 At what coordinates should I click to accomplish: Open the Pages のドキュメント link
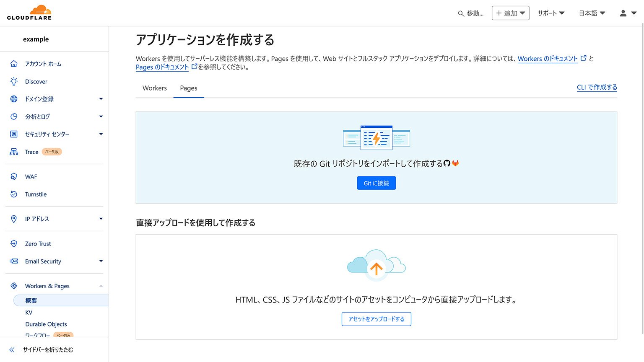162,67
